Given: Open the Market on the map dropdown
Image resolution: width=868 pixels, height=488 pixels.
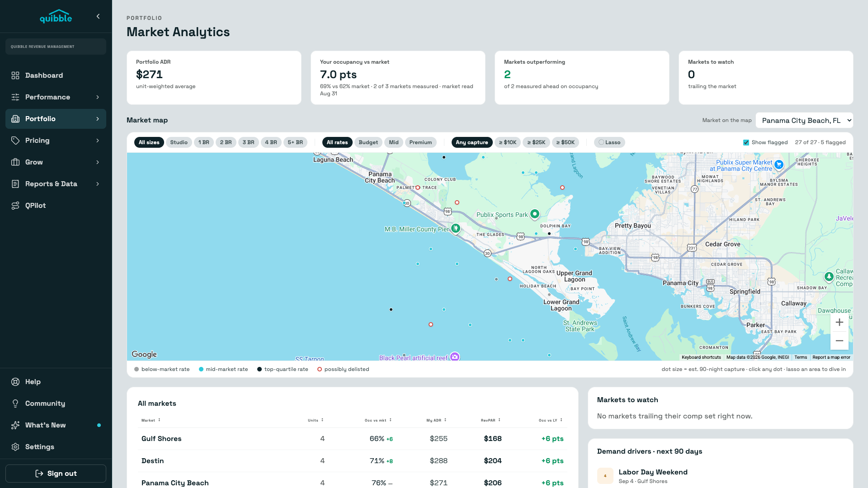Looking at the screenshot, I should [x=804, y=120].
